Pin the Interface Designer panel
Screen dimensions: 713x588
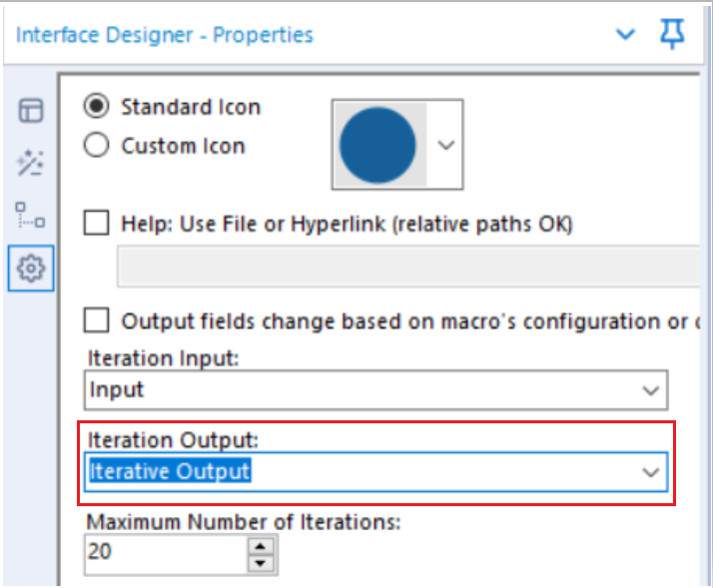click(672, 34)
